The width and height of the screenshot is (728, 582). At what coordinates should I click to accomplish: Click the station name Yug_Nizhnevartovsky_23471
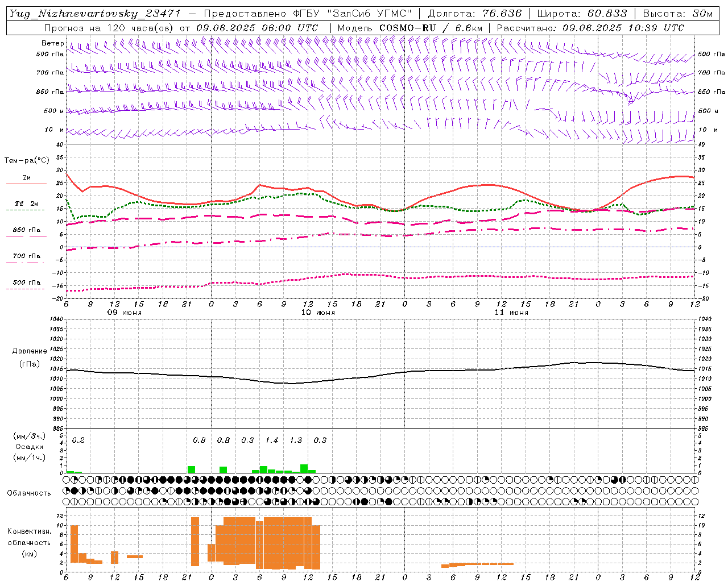(94, 14)
